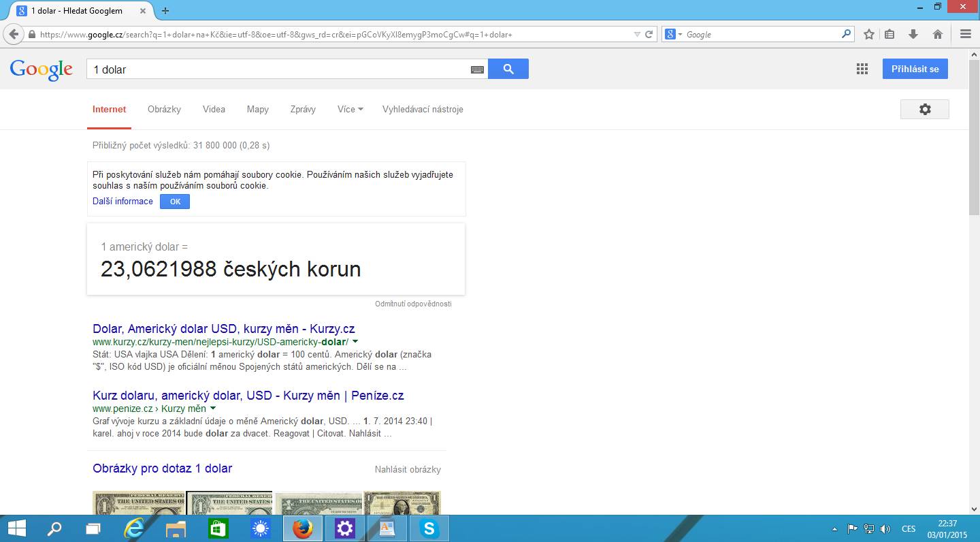Switch to the Zprávy tab

pos(303,109)
